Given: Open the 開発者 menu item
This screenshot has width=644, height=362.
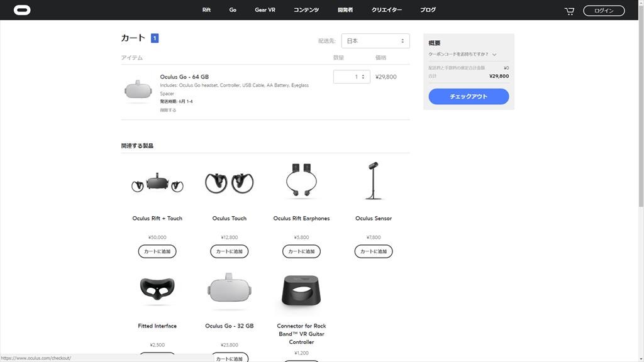Looking at the screenshot, I should tap(345, 10).
